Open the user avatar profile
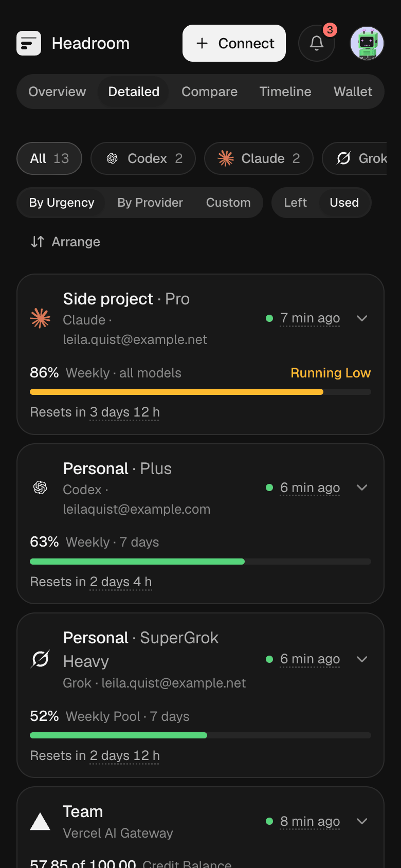 367,43
